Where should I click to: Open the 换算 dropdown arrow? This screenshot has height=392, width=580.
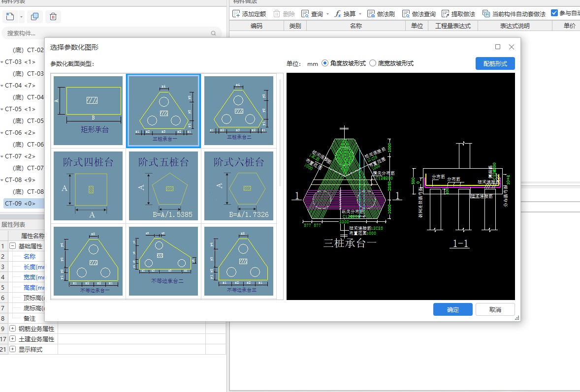tap(360, 14)
